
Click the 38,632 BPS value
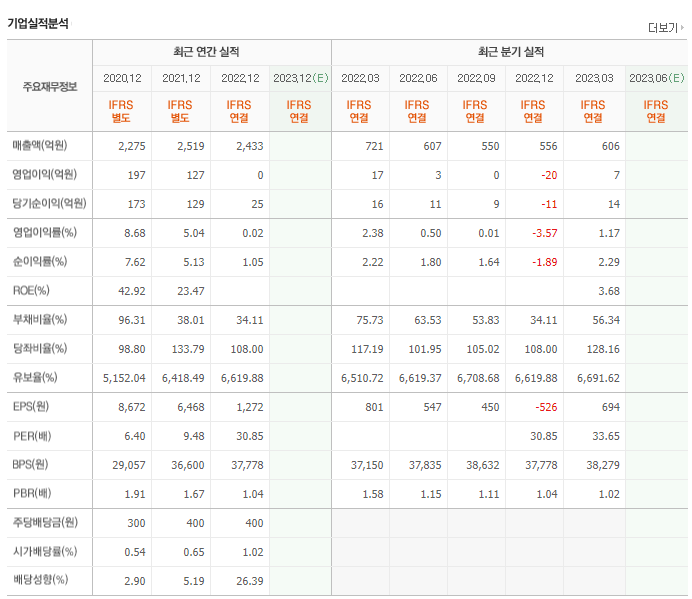pyautogui.click(x=483, y=465)
